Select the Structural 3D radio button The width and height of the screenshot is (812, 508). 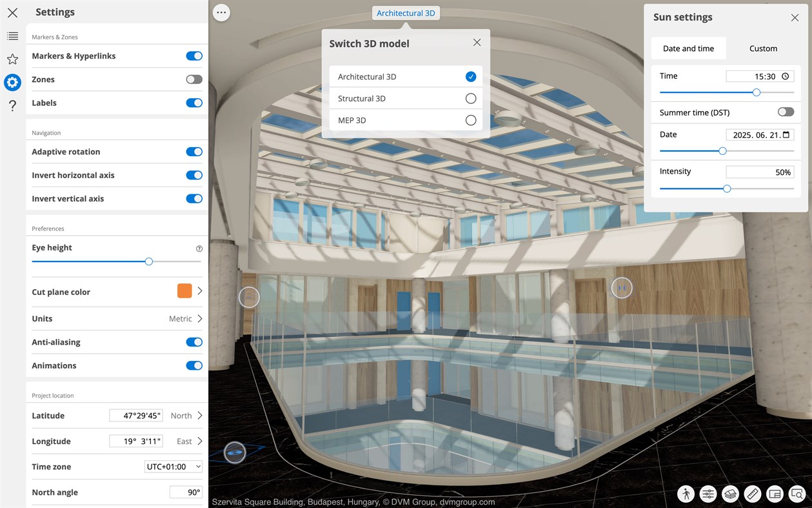coord(470,98)
